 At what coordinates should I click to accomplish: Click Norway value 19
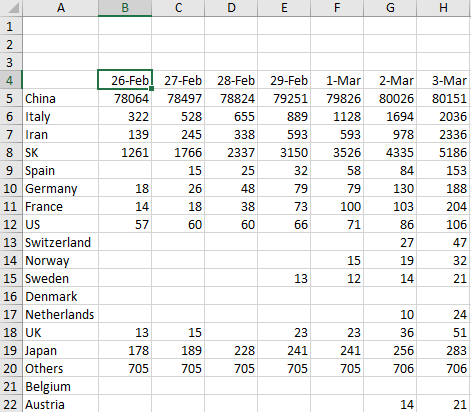[390, 260]
